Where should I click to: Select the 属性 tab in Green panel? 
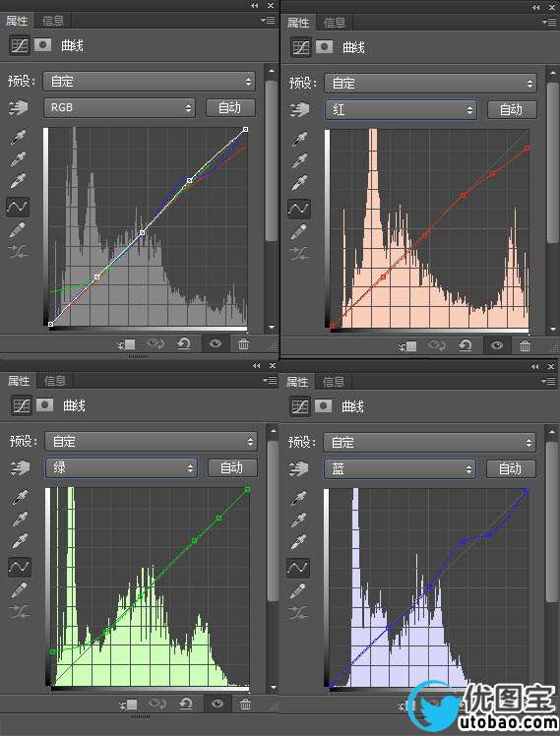coord(19,380)
